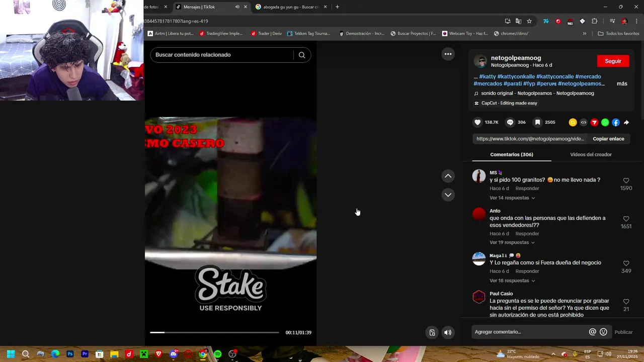Open the Windows Start menu
Screen dimensions: 644x362
tap(11, 354)
